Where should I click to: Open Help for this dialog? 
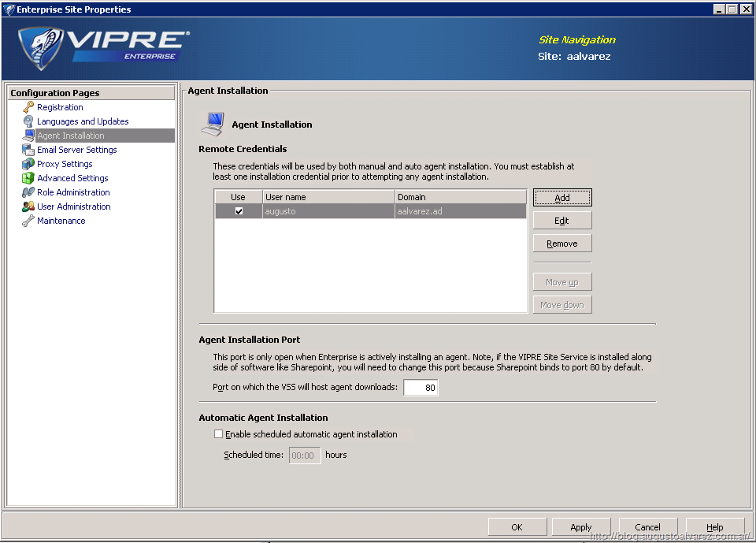pos(714,527)
